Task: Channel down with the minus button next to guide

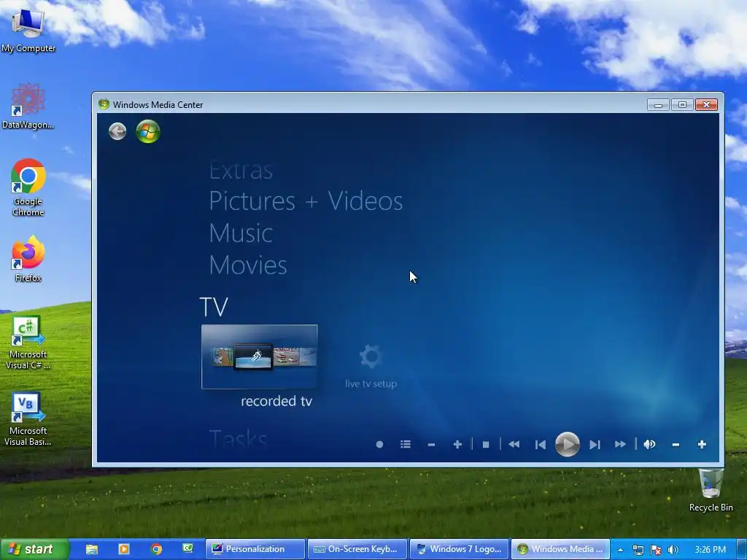Action: (431, 444)
